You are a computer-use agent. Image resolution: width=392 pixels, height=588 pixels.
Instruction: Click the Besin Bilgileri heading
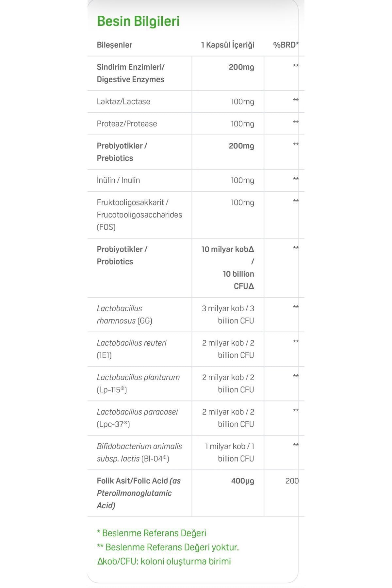click(x=138, y=21)
